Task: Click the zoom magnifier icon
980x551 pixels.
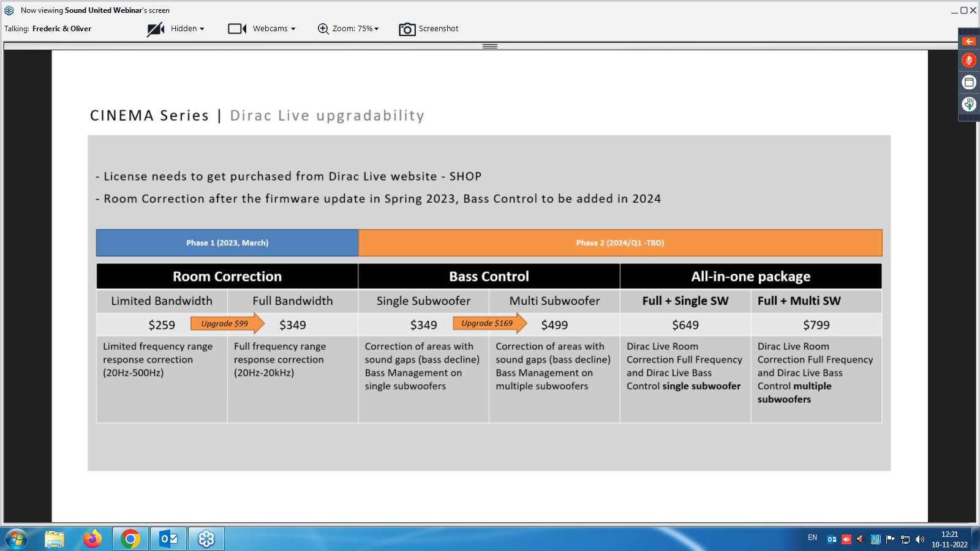Action: coord(323,29)
